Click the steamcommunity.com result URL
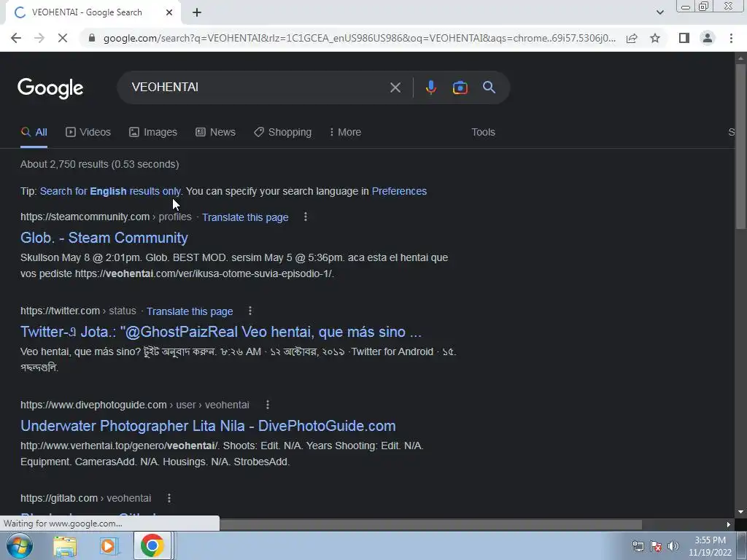Screen dimensions: 747x560 click(106, 217)
